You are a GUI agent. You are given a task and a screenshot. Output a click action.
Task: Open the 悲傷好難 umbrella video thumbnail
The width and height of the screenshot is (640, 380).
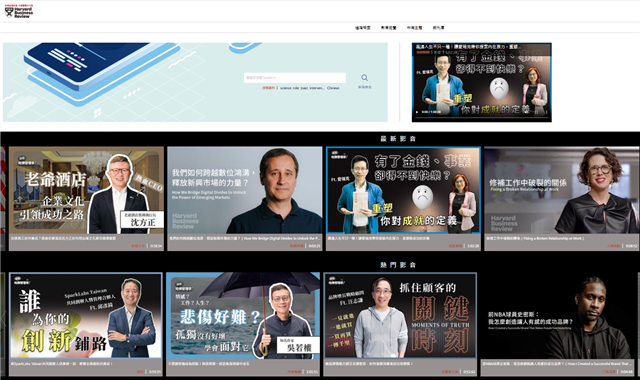(x=243, y=316)
